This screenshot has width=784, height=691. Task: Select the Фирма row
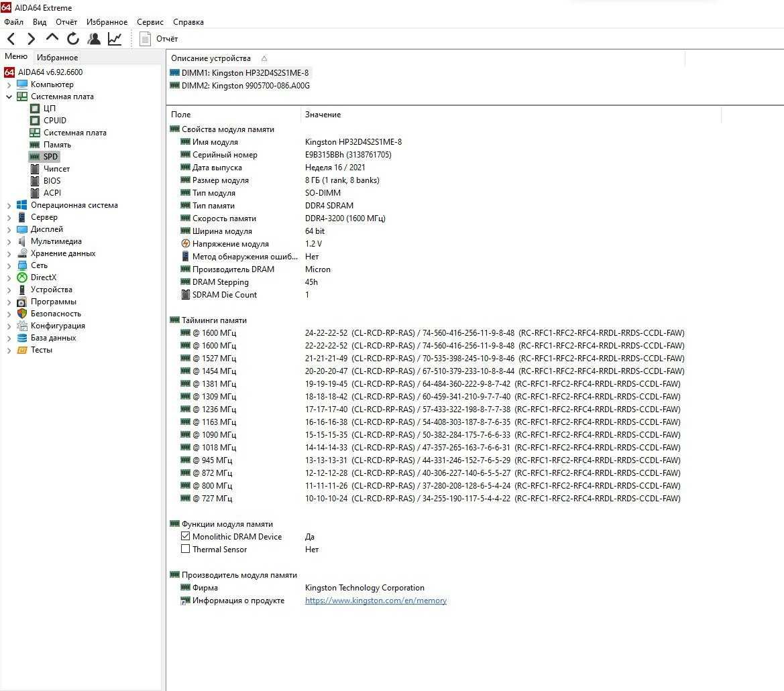pos(302,588)
